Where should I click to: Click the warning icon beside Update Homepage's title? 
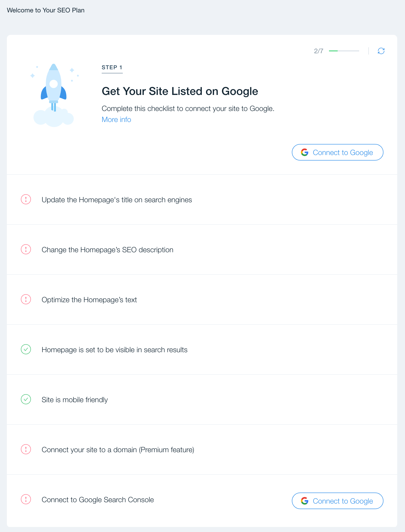coord(26,199)
